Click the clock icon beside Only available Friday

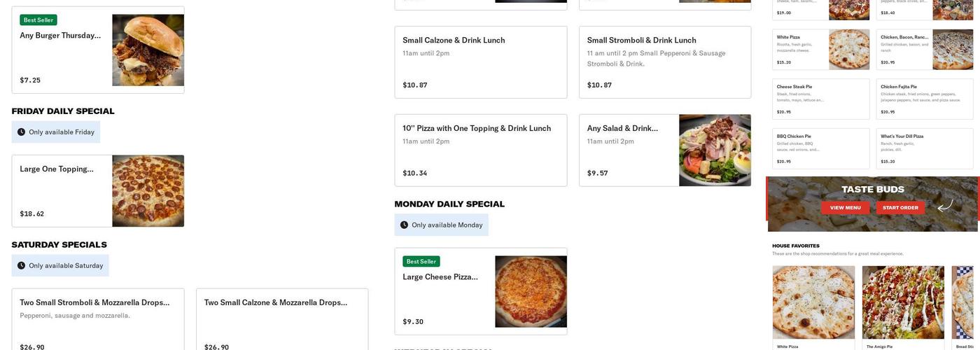[22, 132]
